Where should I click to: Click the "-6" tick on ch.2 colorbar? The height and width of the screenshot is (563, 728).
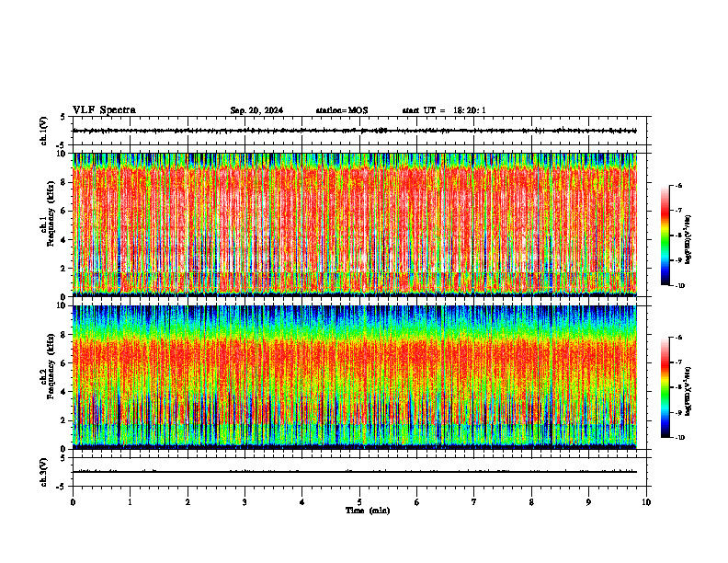coord(678,338)
